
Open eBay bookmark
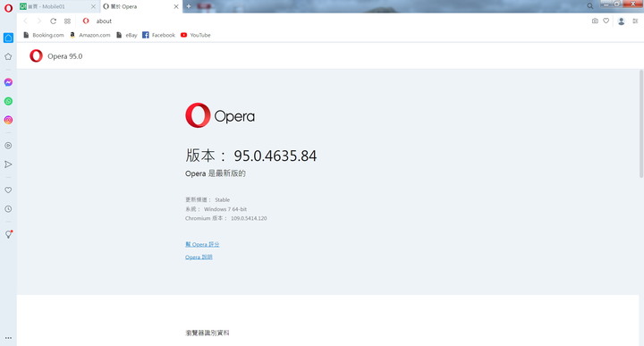126,35
